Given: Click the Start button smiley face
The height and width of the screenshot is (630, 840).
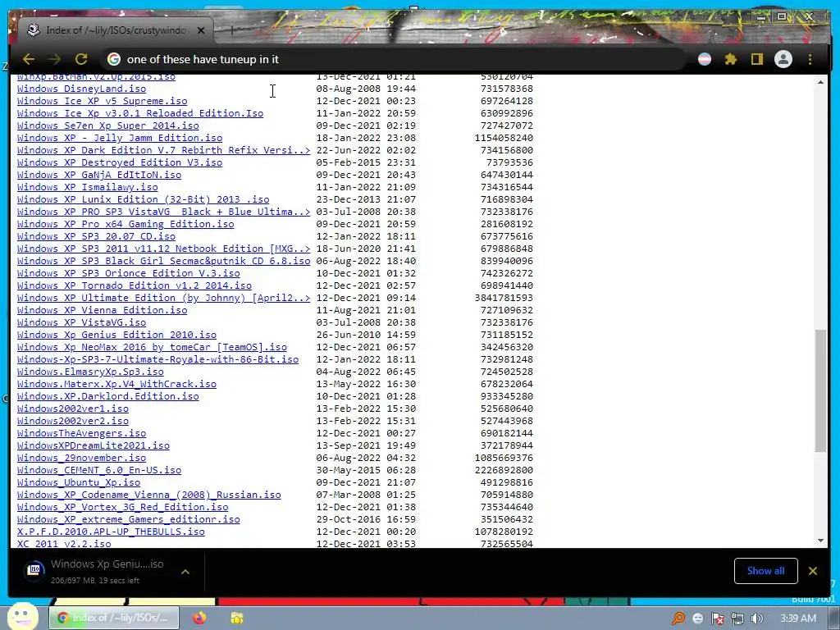Looking at the screenshot, I should (21, 617).
